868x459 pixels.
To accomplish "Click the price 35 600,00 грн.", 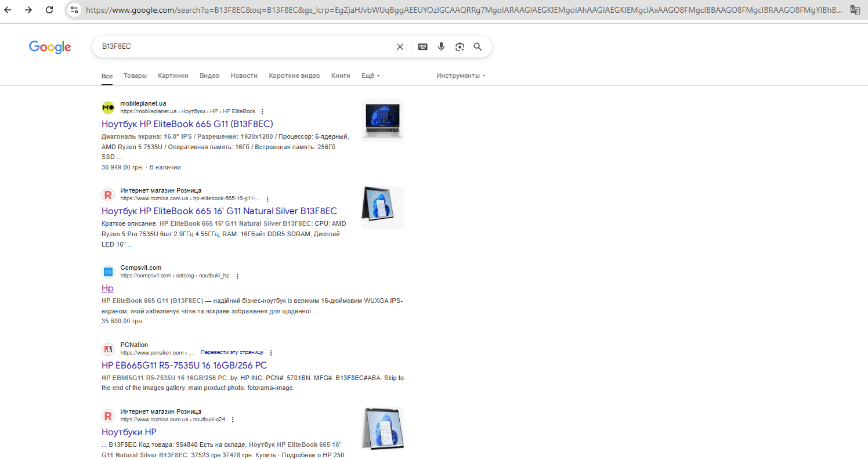I will click(122, 321).
